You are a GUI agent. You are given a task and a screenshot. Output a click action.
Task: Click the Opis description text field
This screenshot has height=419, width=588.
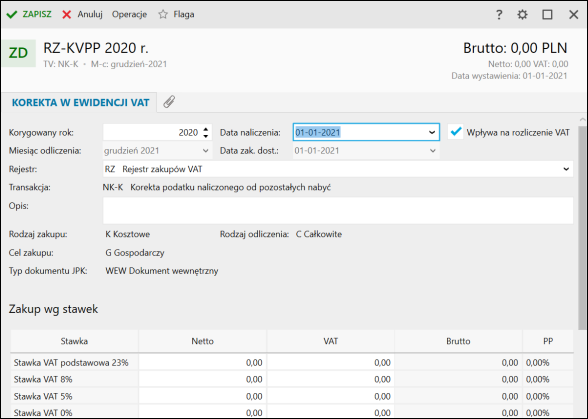point(338,211)
